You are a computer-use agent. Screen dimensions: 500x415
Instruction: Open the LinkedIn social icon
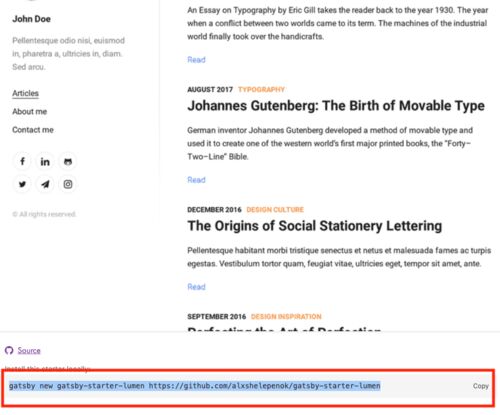click(45, 162)
